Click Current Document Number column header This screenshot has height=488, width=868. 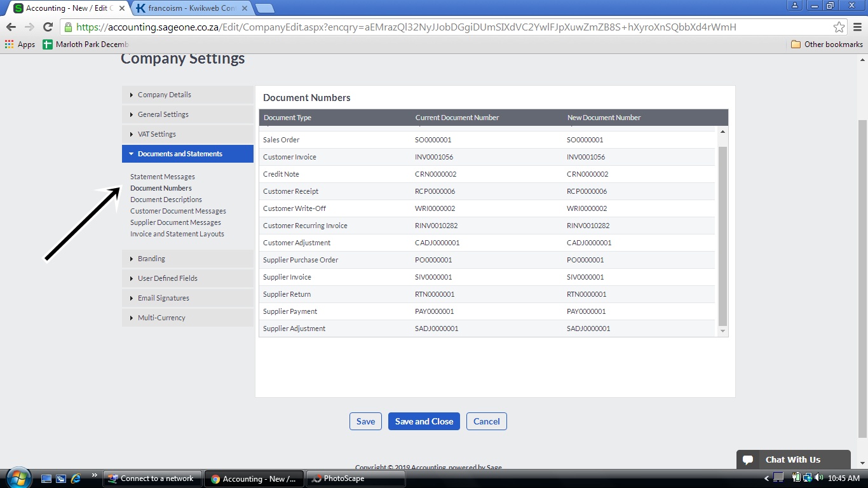[457, 118]
